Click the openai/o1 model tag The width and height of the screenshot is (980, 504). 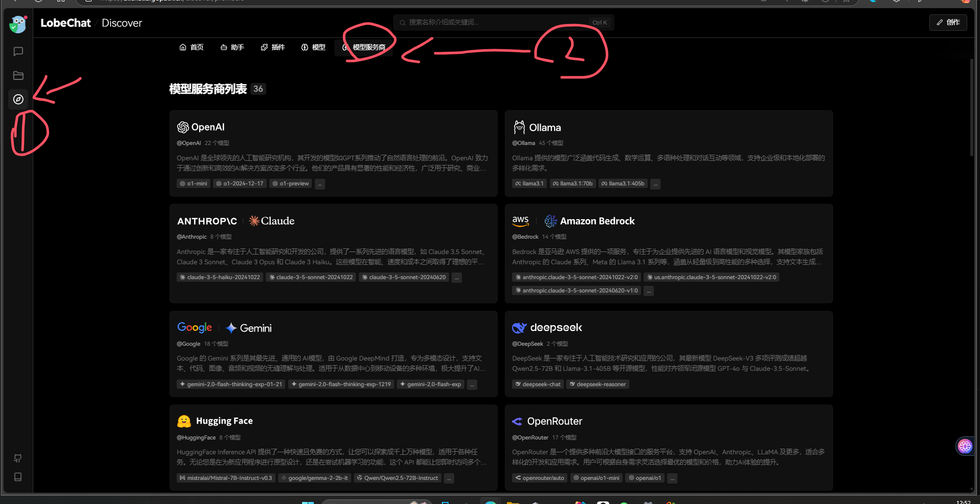pos(645,478)
